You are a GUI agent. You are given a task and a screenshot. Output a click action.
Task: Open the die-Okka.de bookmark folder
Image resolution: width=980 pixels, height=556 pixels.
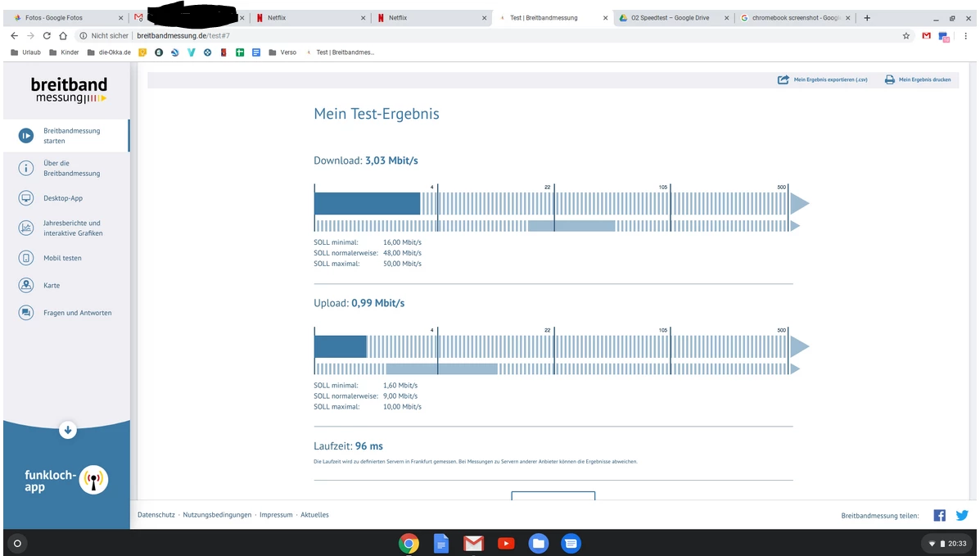(109, 52)
